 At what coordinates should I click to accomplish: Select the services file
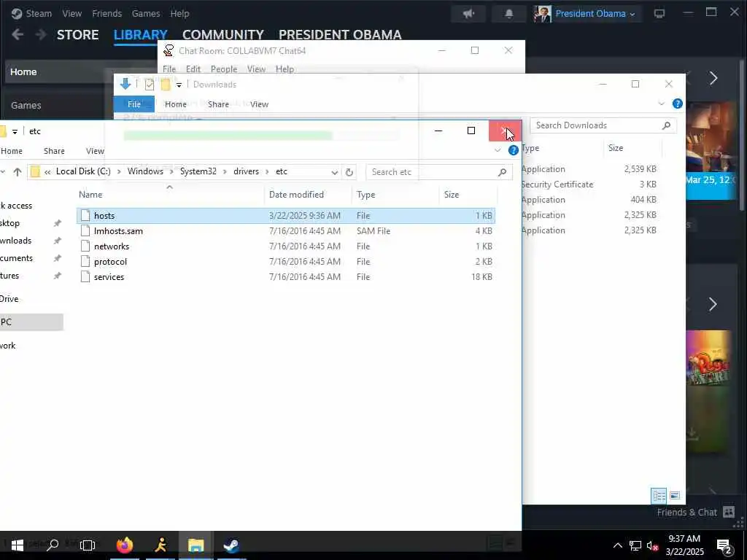click(286, 276)
